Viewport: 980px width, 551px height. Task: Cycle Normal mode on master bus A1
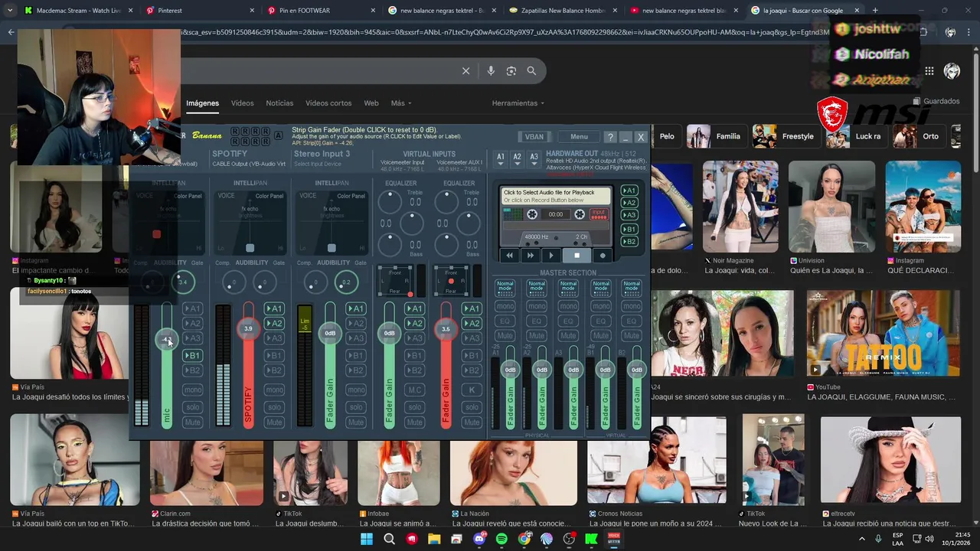click(x=505, y=287)
